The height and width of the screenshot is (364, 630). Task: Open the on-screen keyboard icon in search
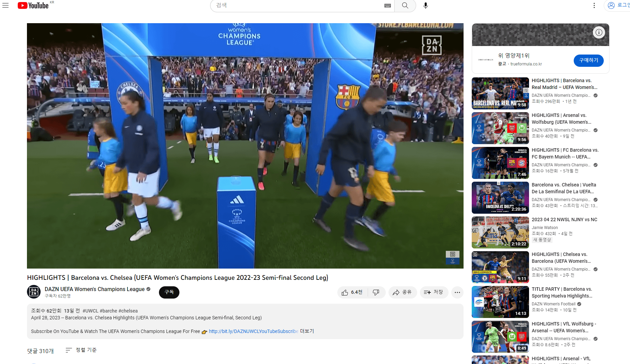pyautogui.click(x=387, y=5)
